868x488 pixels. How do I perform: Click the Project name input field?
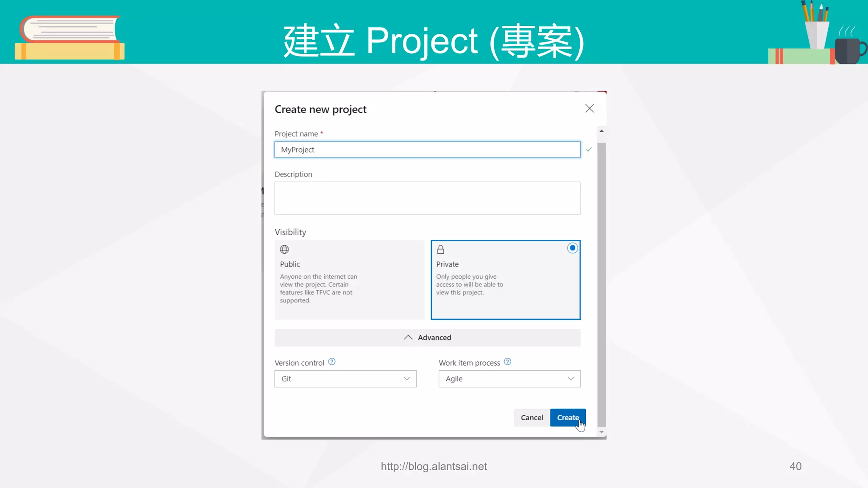(427, 150)
